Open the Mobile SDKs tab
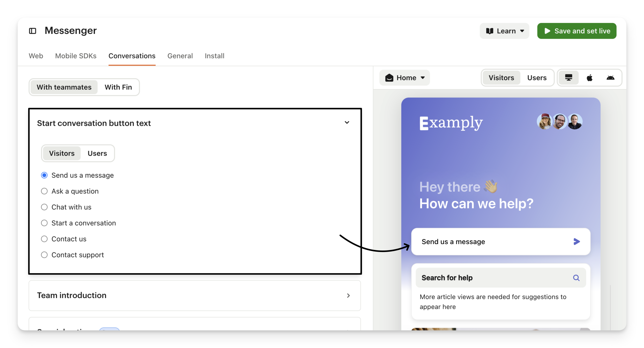This screenshot has width=644, height=348. coord(76,56)
